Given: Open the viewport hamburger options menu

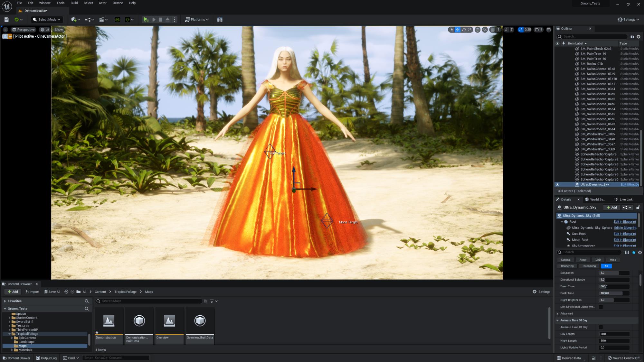Looking at the screenshot, I should coord(5,30).
